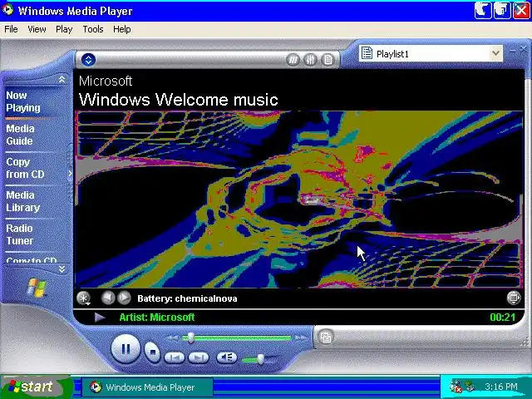Open the Help menu
This screenshot has width=532, height=399.
pyautogui.click(x=122, y=29)
